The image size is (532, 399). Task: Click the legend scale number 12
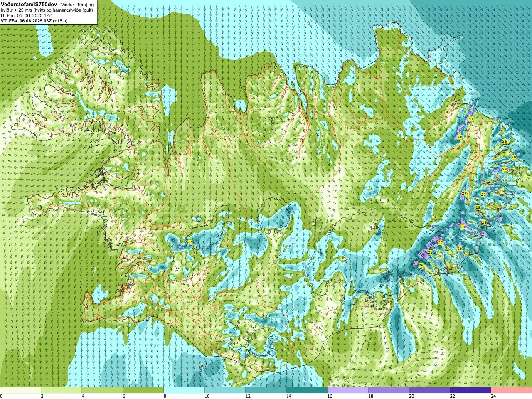point(248,396)
